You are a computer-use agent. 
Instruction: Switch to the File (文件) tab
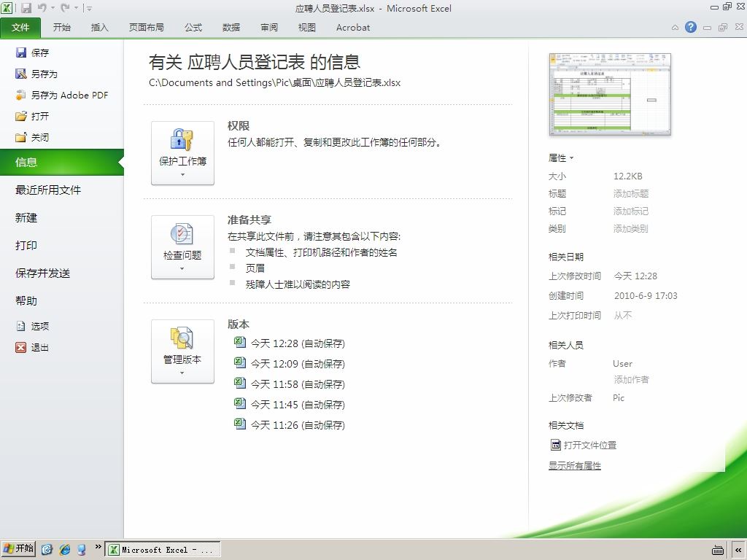click(20, 28)
